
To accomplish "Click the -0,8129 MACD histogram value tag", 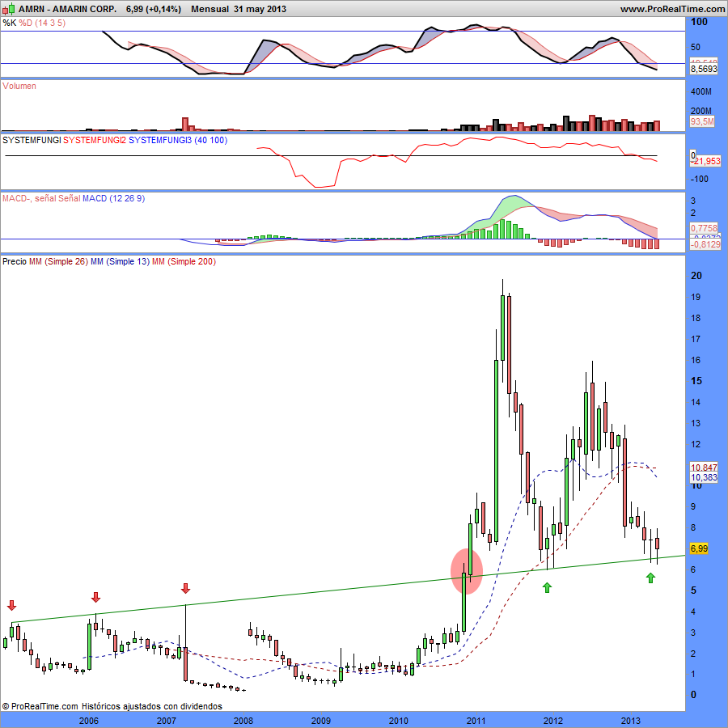I will coord(705,244).
